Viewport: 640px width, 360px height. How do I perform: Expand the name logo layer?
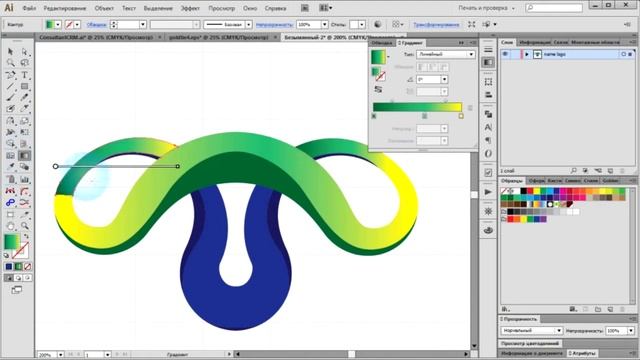coord(527,54)
